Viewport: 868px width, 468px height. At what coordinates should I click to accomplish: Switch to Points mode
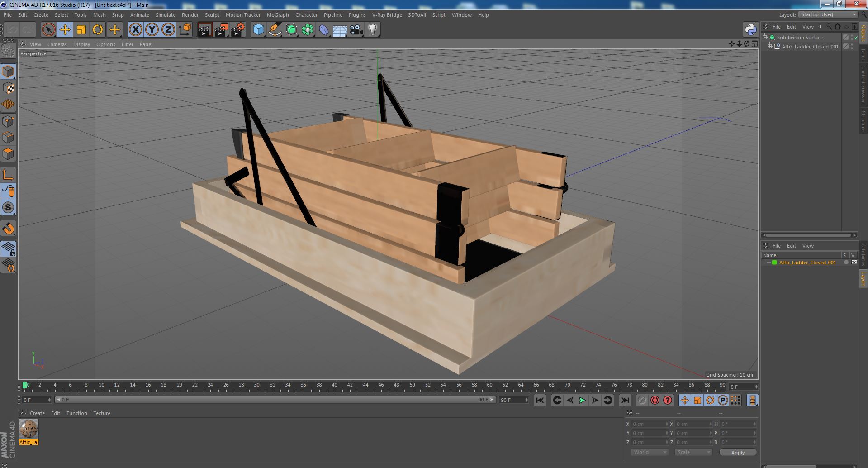tap(8, 121)
